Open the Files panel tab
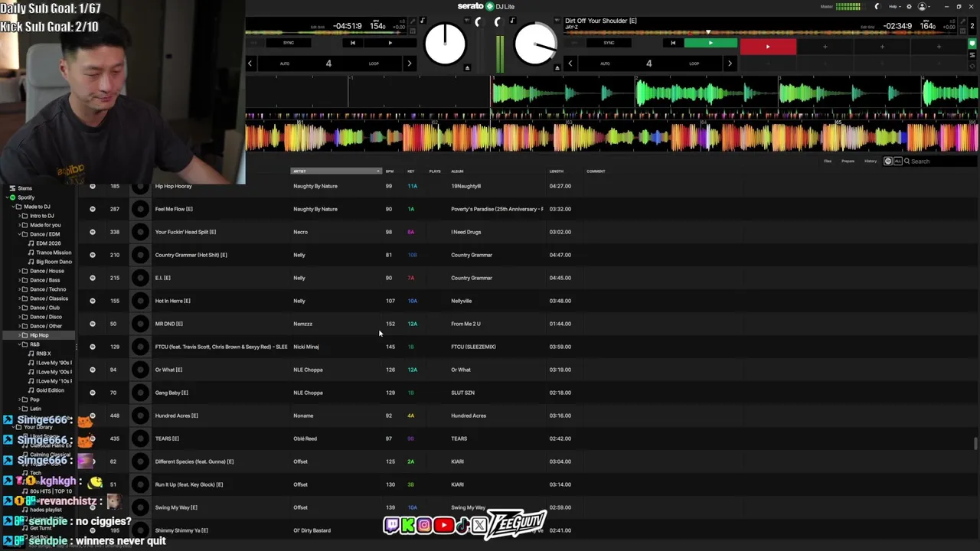The height and width of the screenshot is (551, 980). click(828, 161)
